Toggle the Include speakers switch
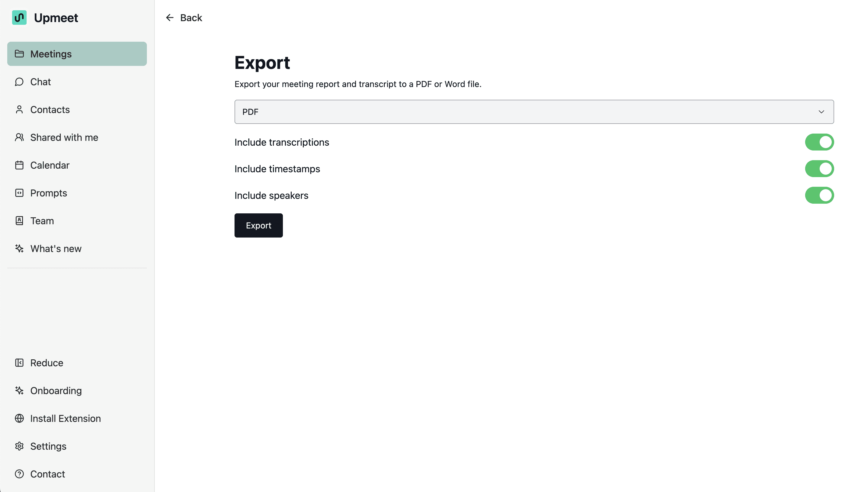The width and height of the screenshot is (868, 492). (x=819, y=195)
